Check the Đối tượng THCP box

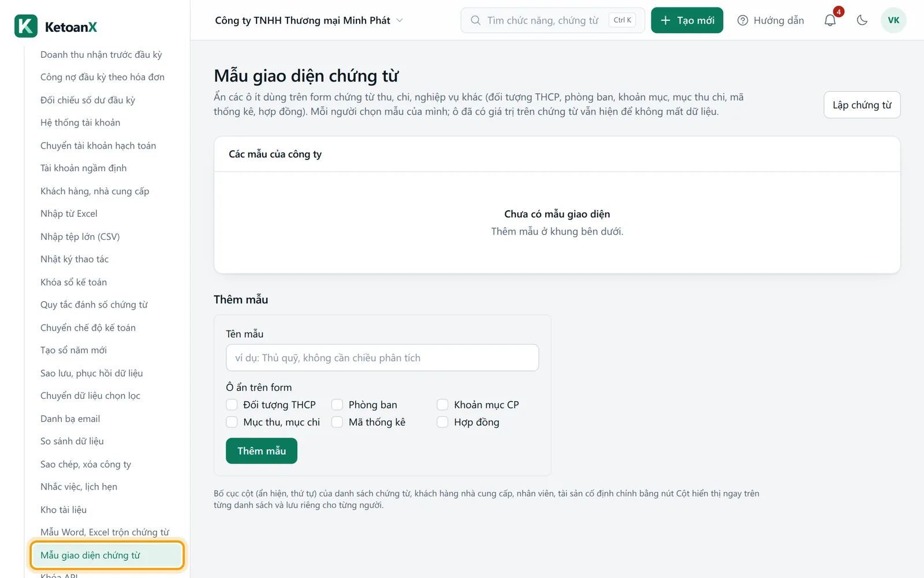232,405
